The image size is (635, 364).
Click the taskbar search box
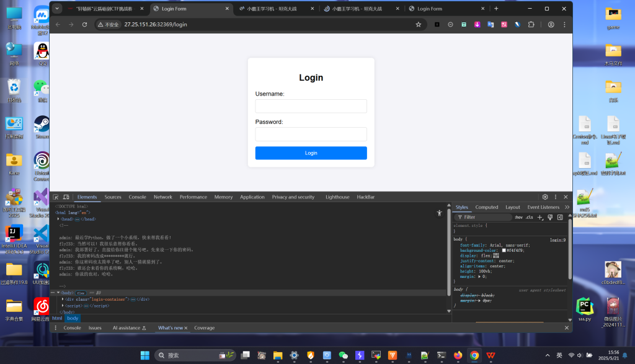coord(195,355)
